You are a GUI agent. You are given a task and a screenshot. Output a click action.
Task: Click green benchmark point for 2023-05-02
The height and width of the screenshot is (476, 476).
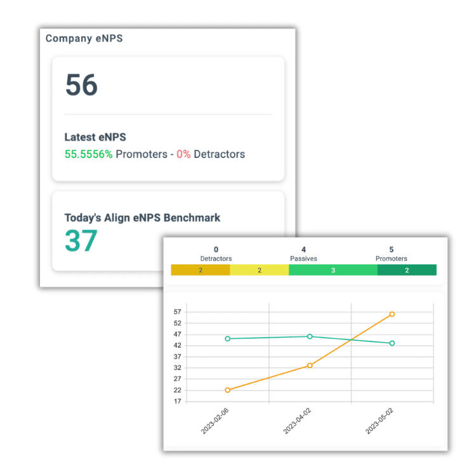coord(392,343)
